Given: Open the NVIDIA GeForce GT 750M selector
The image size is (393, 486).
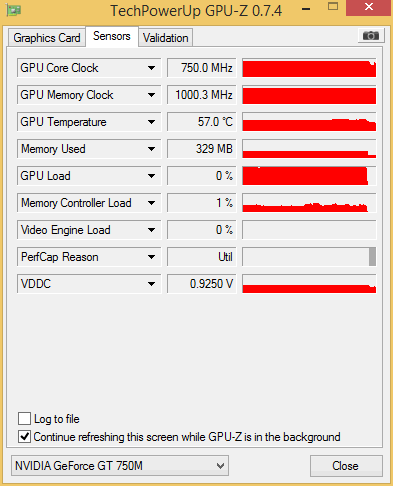Looking at the screenshot, I should (x=120, y=465).
